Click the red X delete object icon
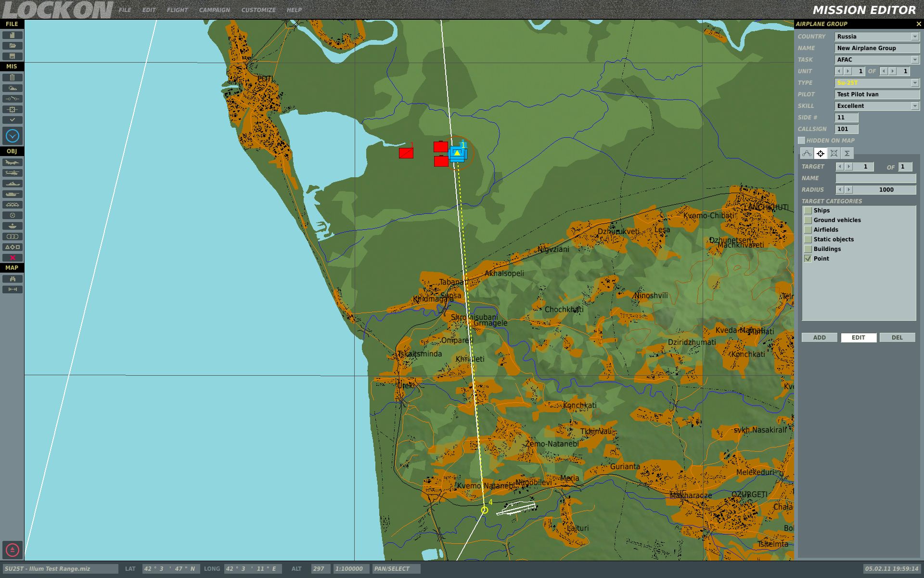The height and width of the screenshot is (578, 924). point(13,258)
